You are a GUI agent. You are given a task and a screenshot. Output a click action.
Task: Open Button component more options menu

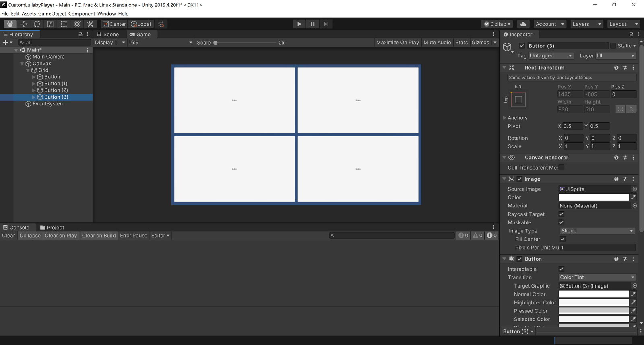[x=633, y=259]
